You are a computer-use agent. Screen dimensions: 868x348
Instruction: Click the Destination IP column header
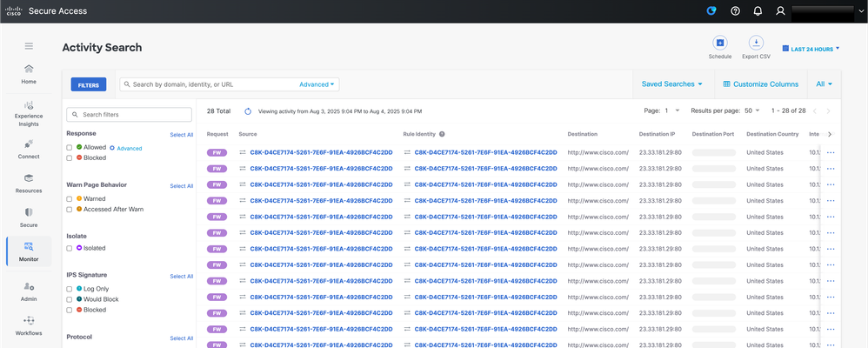(x=658, y=134)
